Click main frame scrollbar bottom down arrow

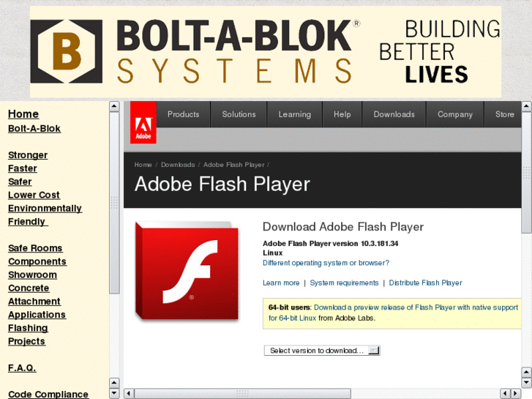(526, 383)
